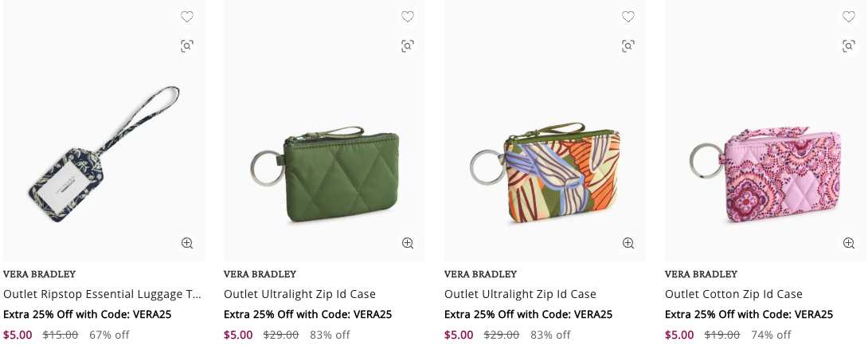Find similar items to the luggage tag
This screenshot has height=353, width=868.
tap(186, 46)
